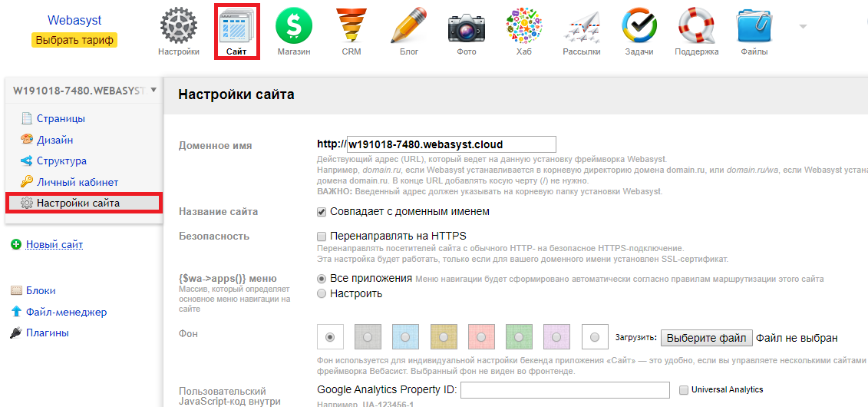This screenshot has height=407, width=868.
Task: Click the Блоки icon in sidebar
Action: click(16, 291)
